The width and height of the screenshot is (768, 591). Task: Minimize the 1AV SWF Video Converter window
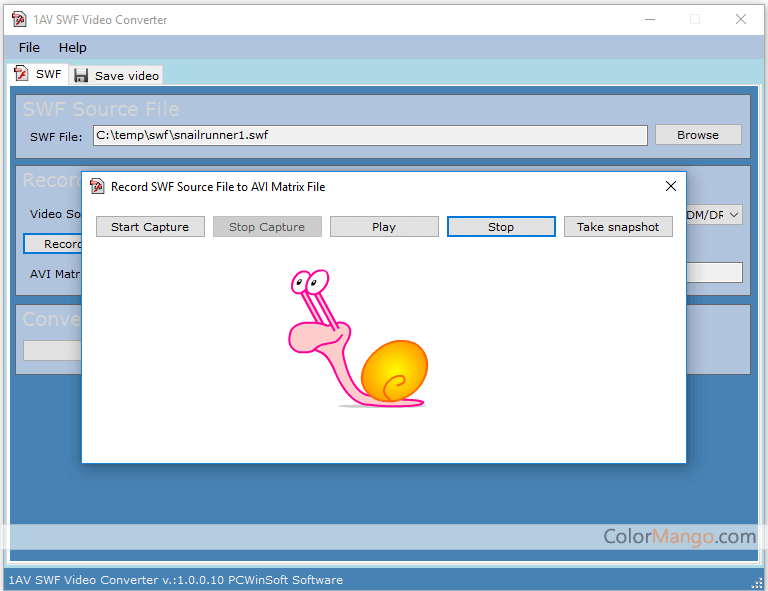click(x=649, y=19)
